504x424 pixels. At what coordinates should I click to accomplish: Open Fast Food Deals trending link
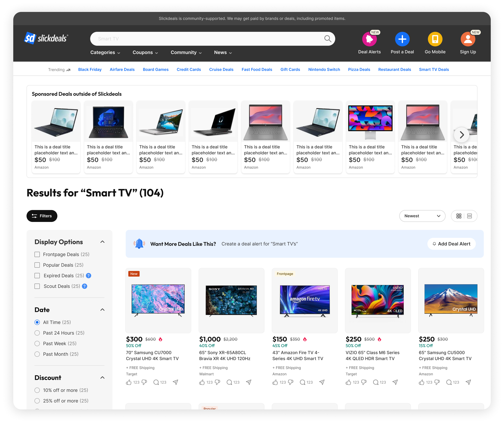257,69
